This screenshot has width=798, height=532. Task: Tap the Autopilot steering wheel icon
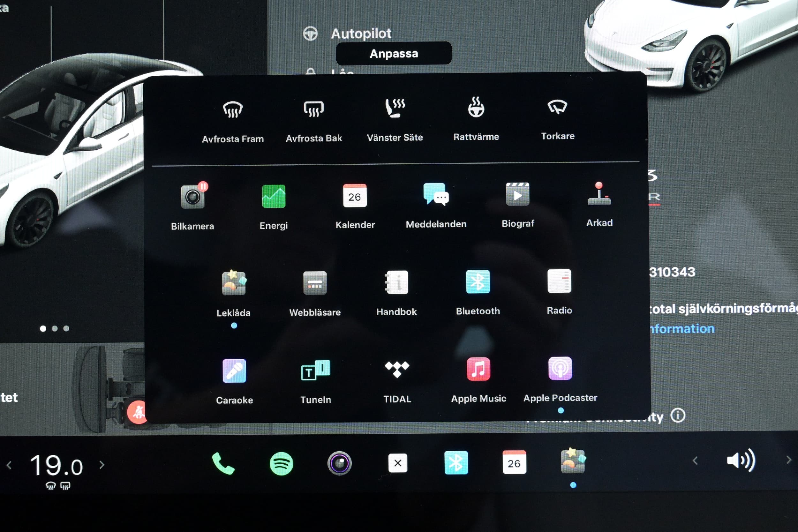pyautogui.click(x=310, y=34)
